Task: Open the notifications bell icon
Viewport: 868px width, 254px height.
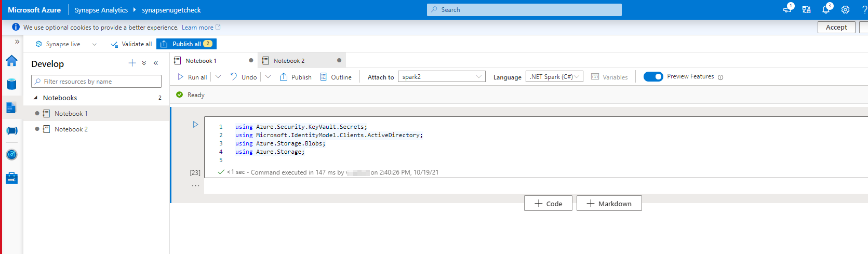Action: pyautogui.click(x=826, y=9)
